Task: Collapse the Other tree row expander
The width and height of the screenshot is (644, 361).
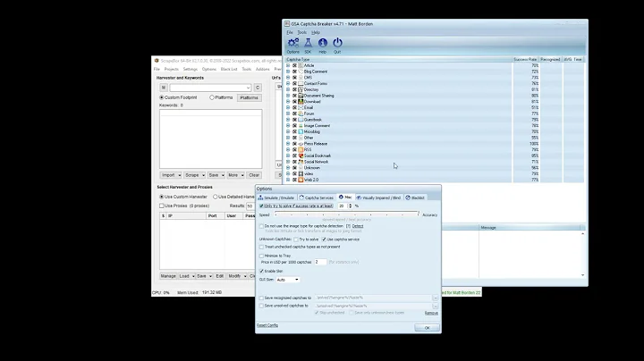Action: pos(288,138)
